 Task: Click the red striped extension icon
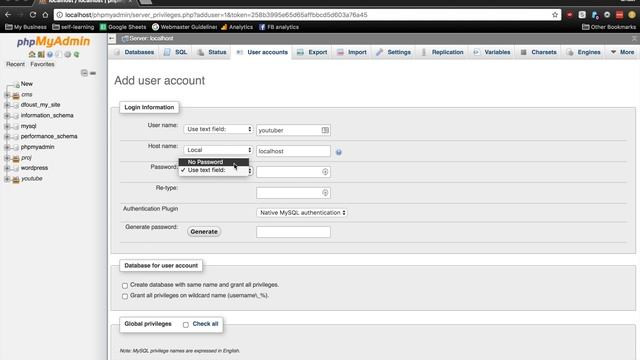[x=620, y=15]
